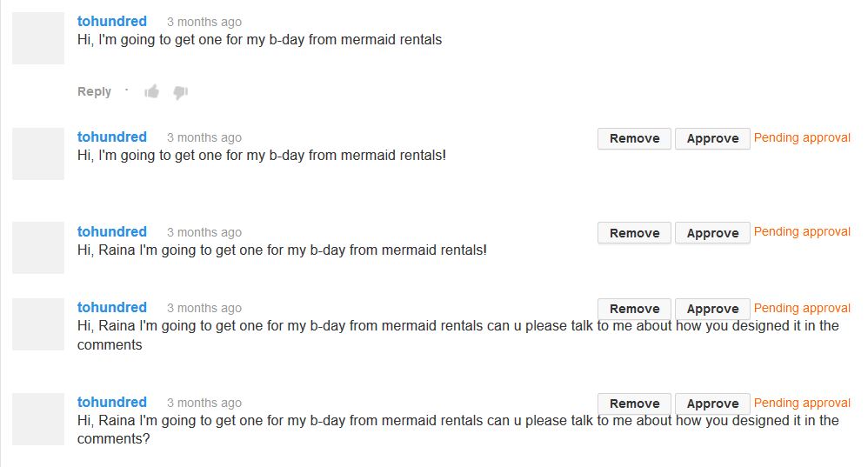Image resolution: width=868 pixels, height=467 pixels.
Task: Dislike the first comment with thumbs down
Action: pyautogui.click(x=180, y=92)
